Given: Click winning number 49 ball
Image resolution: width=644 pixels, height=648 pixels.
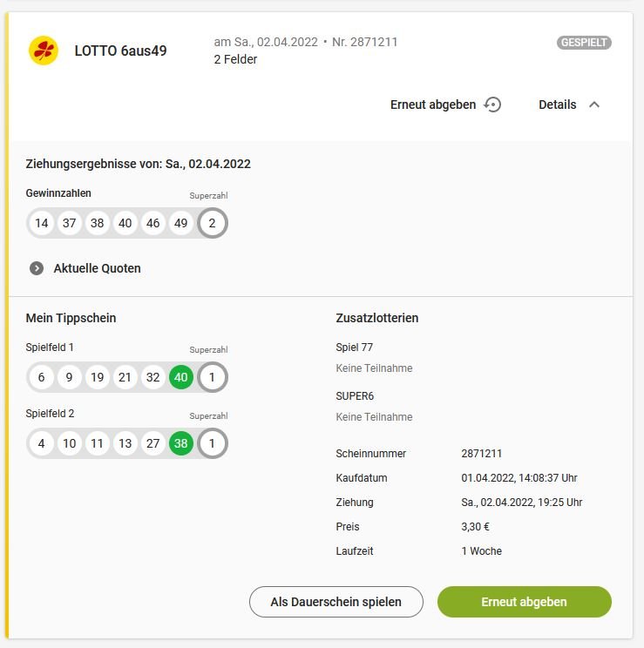Looking at the screenshot, I should [x=180, y=223].
